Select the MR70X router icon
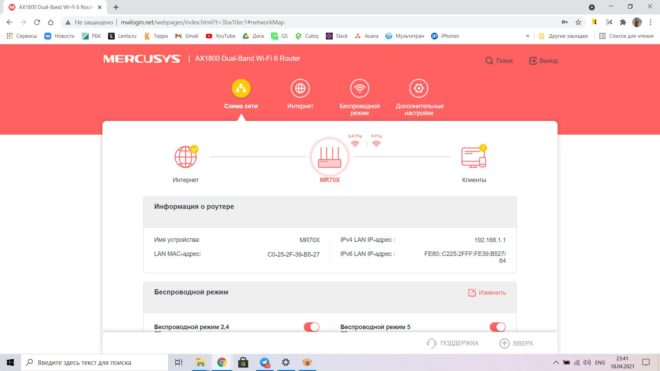The height and width of the screenshot is (371, 660). [330, 157]
